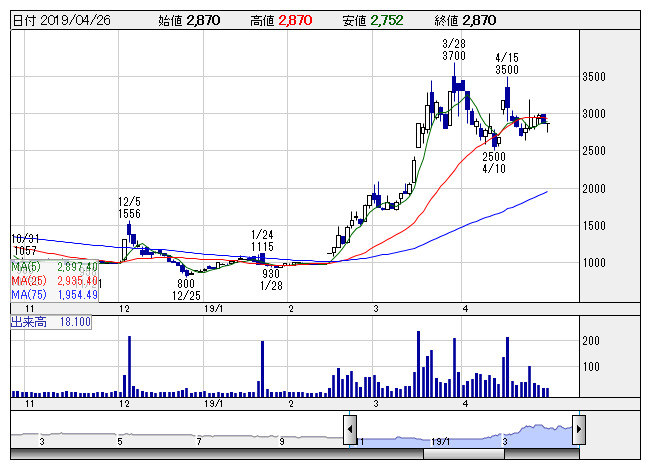
Task: Click the tall volume bar in mid April
Action: 507,367
